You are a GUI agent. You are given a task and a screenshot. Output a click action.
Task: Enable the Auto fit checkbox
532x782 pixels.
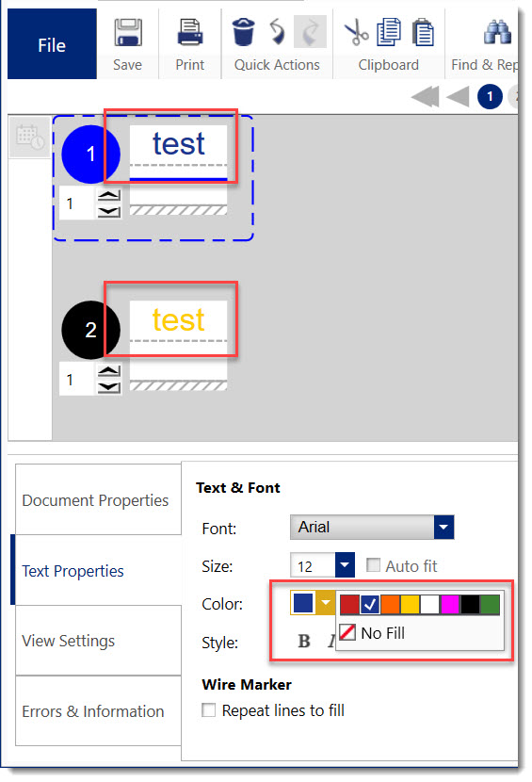coord(373,565)
